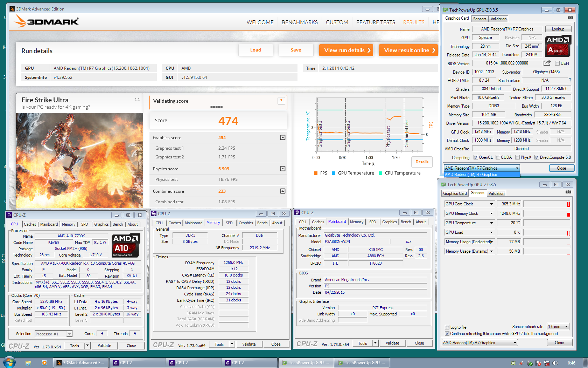Open Windows Explorer from the taskbar
Screen dimensions: 588x368
click(x=28, y=363)
